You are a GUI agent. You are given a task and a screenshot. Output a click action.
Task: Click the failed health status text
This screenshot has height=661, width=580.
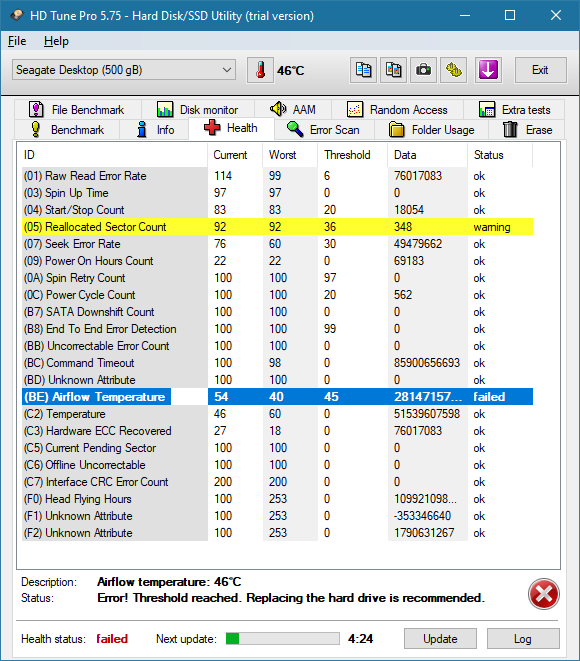point(112,639)
